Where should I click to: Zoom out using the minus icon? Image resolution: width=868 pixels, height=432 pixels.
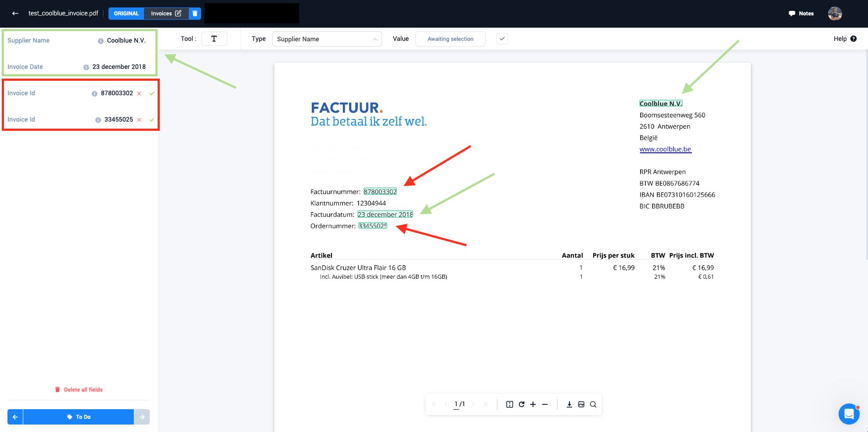[x=545, y=404]
